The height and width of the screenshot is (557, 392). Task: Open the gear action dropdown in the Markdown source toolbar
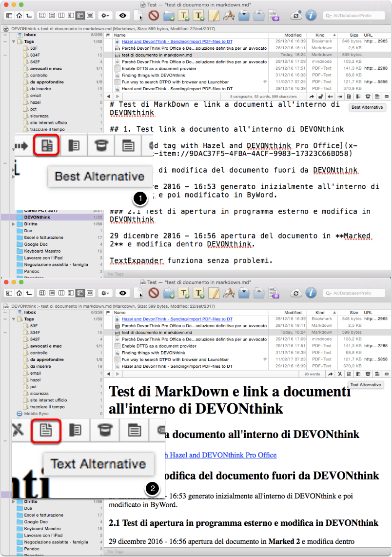[105, 15]
